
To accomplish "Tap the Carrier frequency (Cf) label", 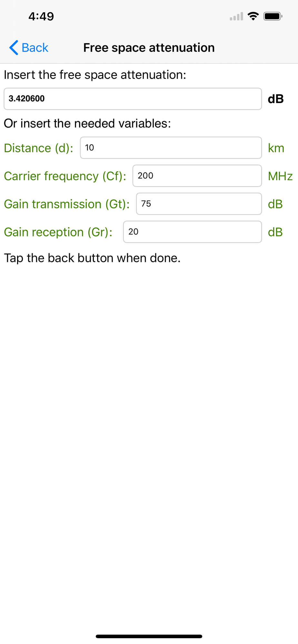I will [65, 176].
